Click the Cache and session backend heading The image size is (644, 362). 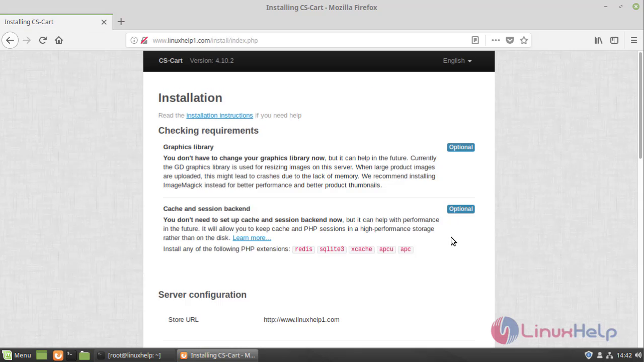[x=206, y=209]
